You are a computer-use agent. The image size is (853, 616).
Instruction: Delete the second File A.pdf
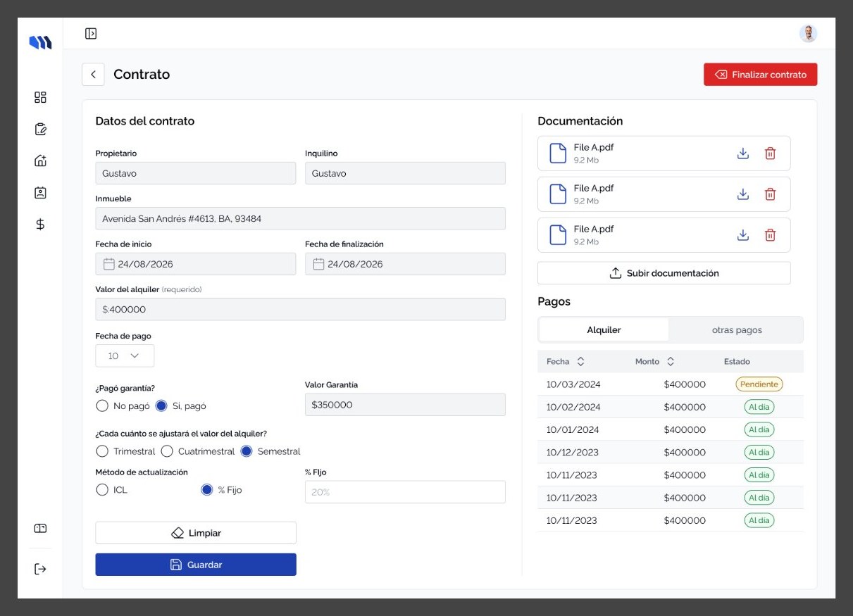coord(770,194)
